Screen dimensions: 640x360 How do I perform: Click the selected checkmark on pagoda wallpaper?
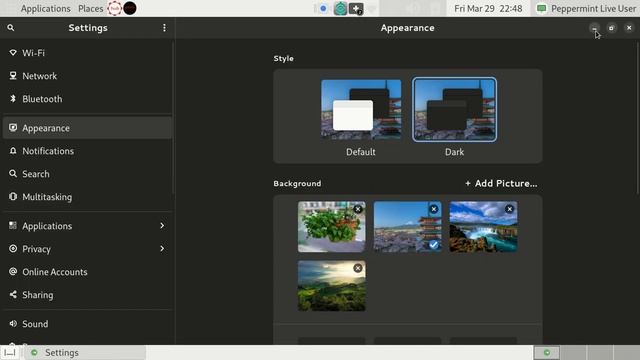point(433,244)
